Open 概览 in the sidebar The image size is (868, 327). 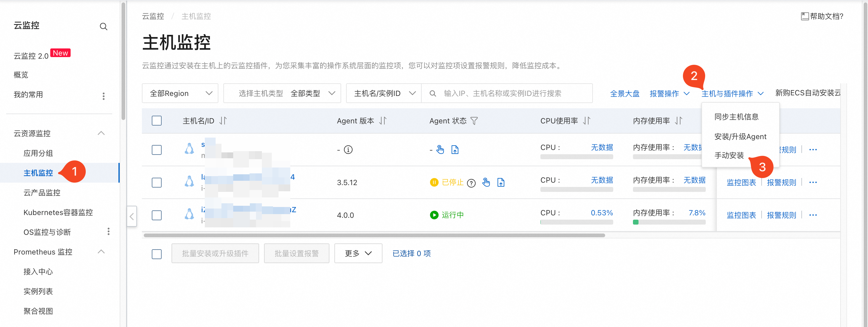click(x=21, y=75)
